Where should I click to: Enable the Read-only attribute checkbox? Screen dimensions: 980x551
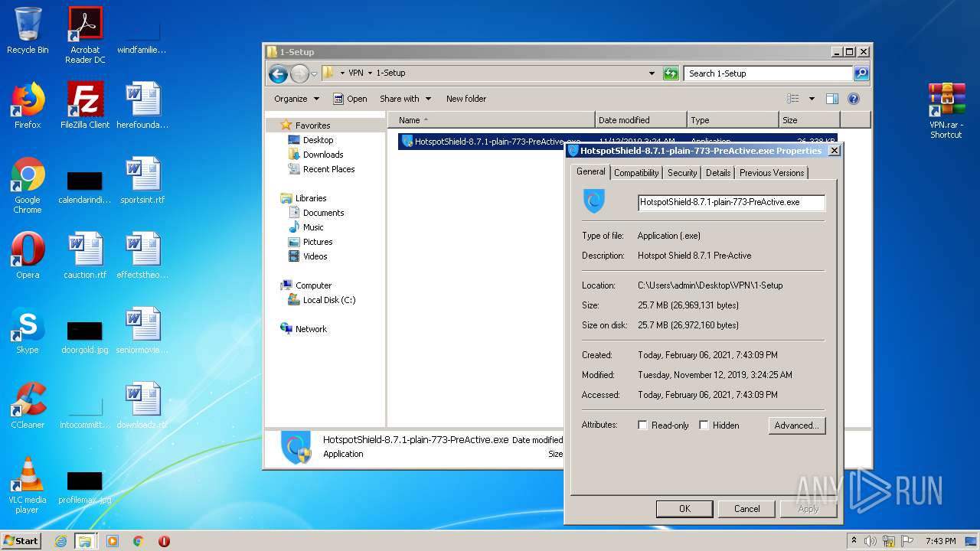click(642, 425)
